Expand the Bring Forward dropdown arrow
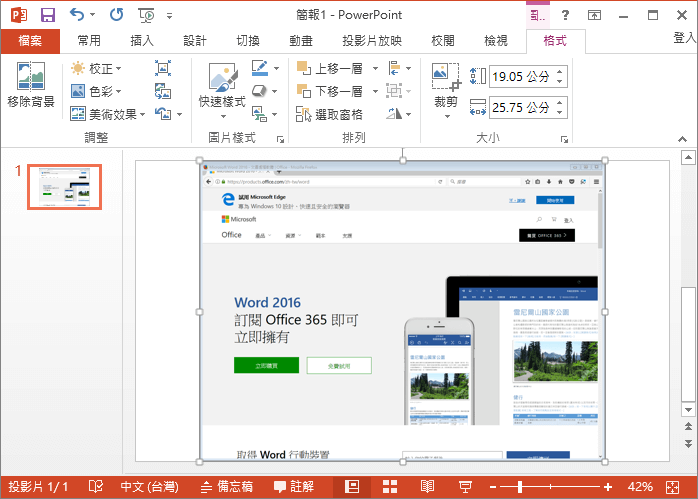 click(375, 69)
